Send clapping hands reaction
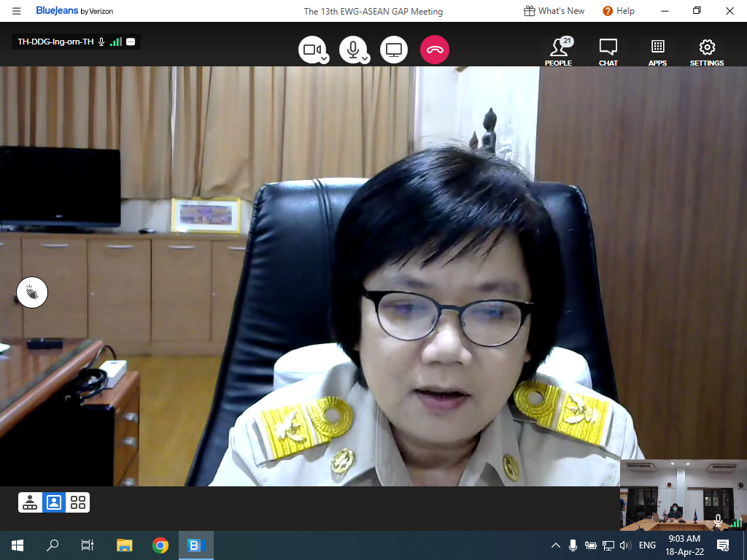The image size is (747, 560). [32, 292]
